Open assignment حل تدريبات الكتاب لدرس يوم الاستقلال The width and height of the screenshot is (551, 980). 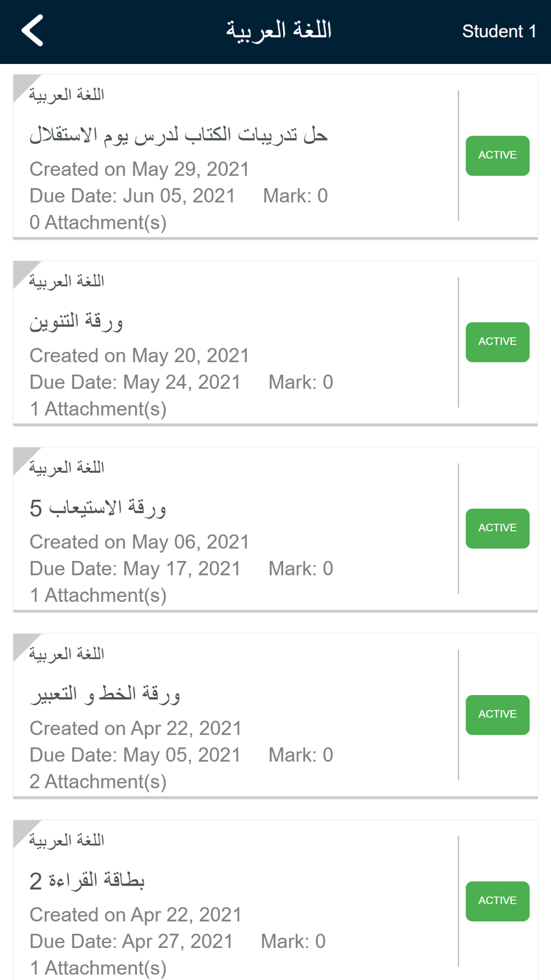(x=179, y=135)
